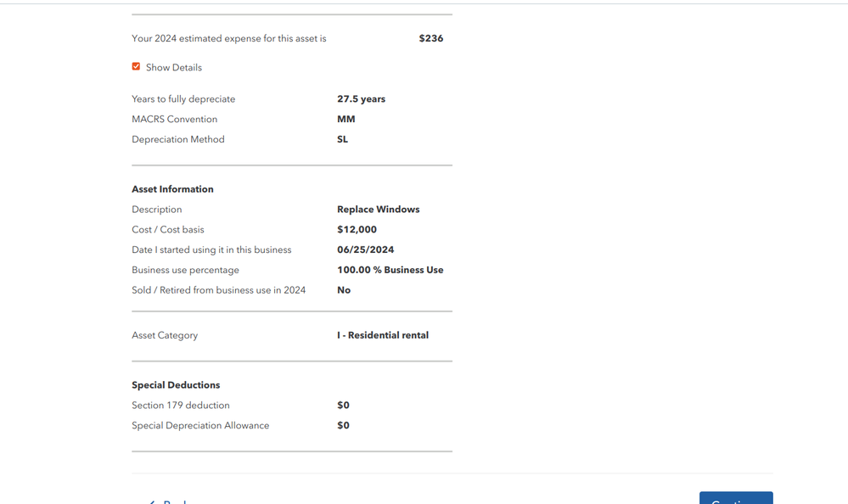Screen dimensions: 848x504
Task: Click the Sold / Retired No value
Action: 344,290
